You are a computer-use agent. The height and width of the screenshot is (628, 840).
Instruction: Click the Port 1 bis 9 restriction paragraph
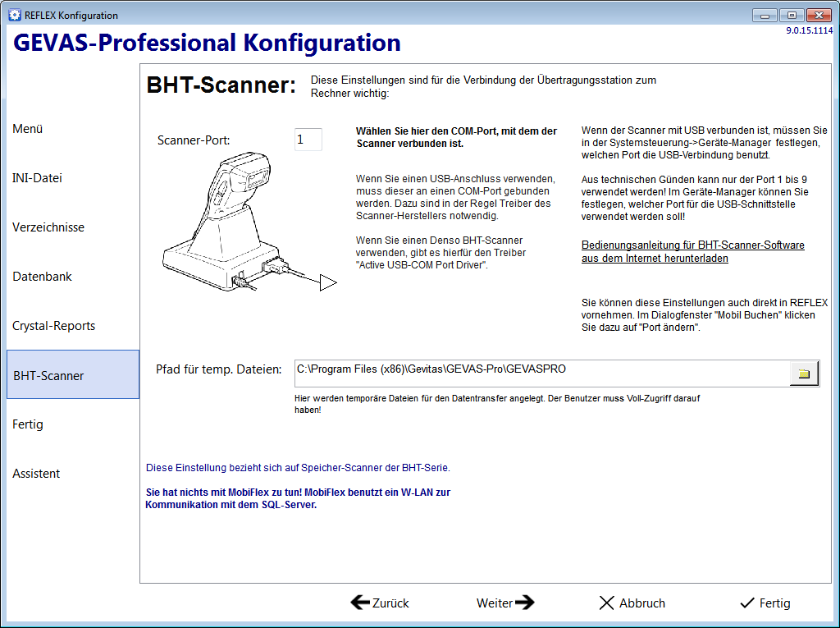coord(695,198)
